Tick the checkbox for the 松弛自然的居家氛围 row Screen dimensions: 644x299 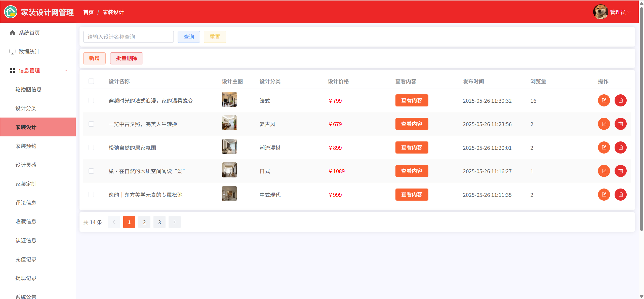pyautogui.click(x=91, y=147)
